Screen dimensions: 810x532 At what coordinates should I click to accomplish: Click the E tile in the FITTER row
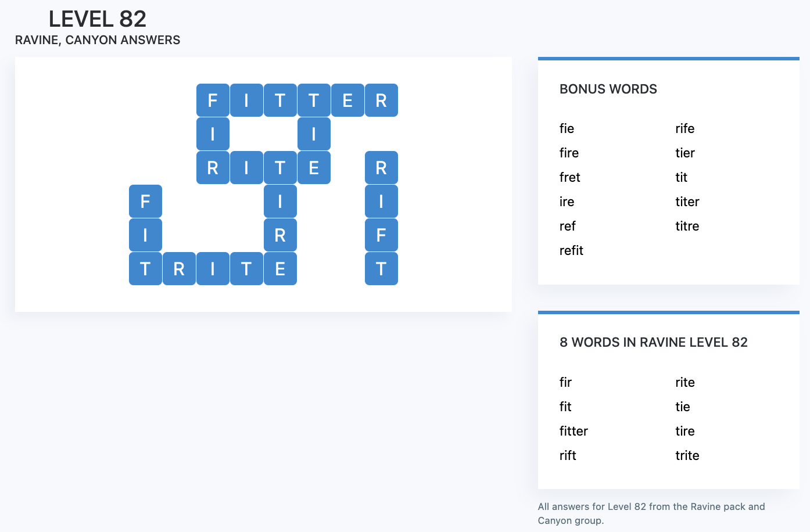(347, 100)
